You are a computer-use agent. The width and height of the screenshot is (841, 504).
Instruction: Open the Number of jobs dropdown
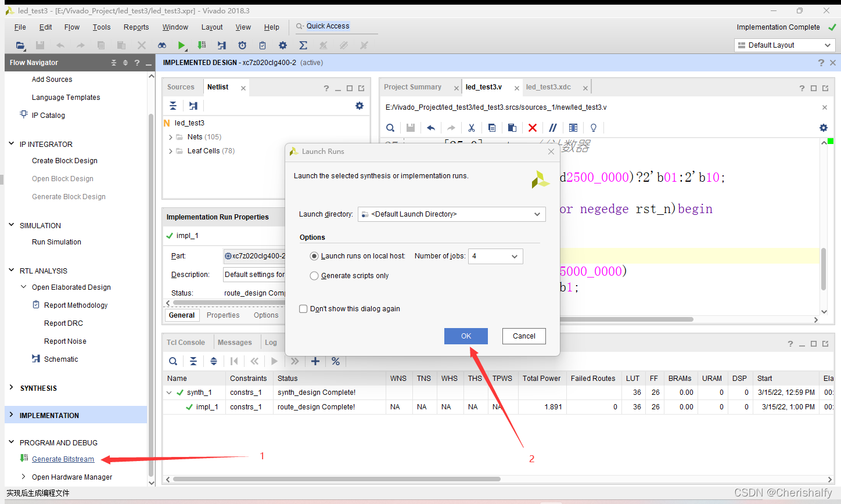pyautogui.click(x=495, y=256)
